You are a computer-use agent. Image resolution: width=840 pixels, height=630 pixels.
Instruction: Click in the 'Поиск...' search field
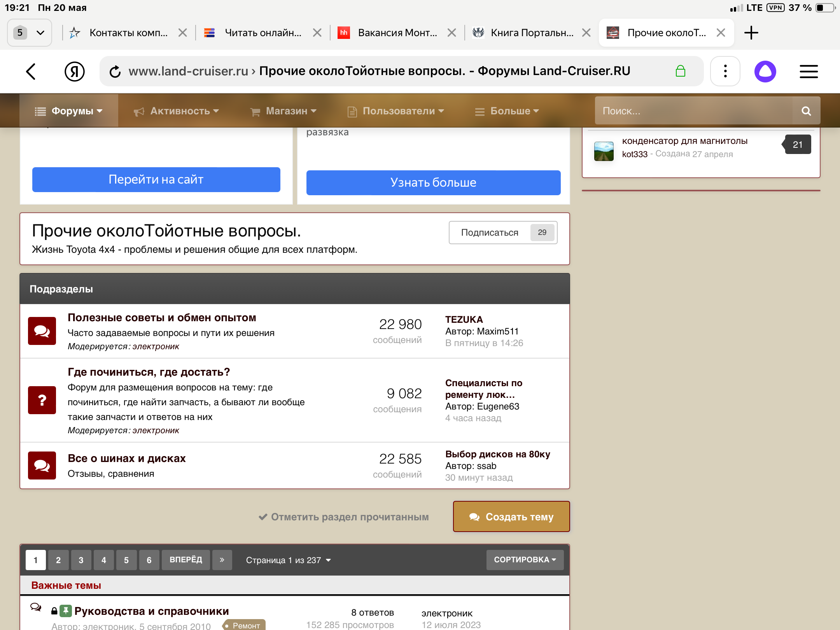(x=694, y=111)
